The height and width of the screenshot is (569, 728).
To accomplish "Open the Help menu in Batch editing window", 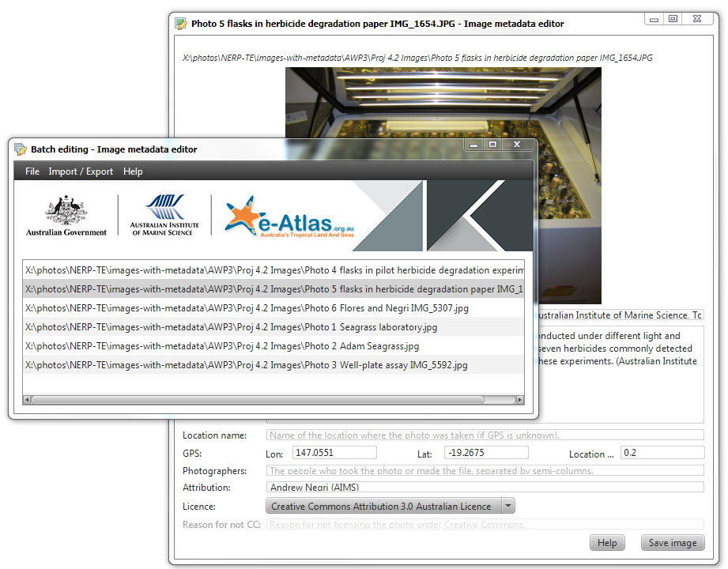I will click(x=133, y=171).
